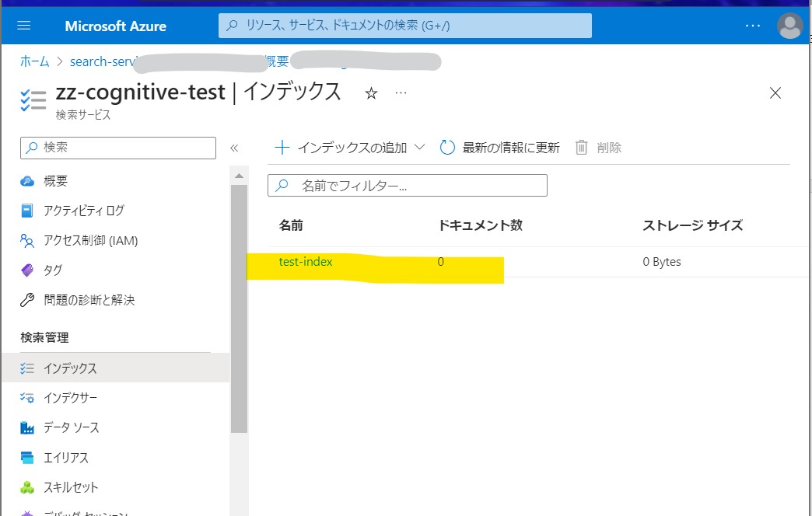Screen dimensions: 812x516
Task: Open the 概要 overview menu item
Action: [55, 181]
